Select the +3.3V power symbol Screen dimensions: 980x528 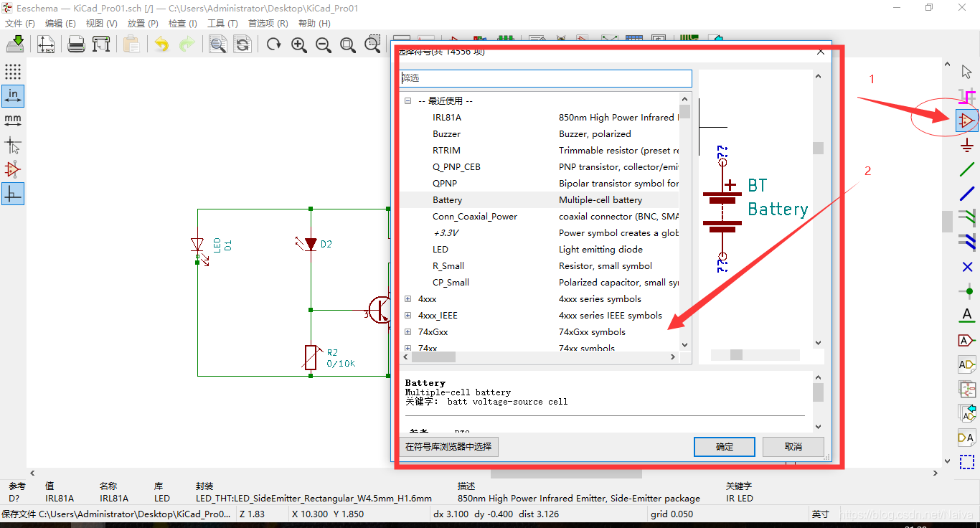(x=446, y=233)
